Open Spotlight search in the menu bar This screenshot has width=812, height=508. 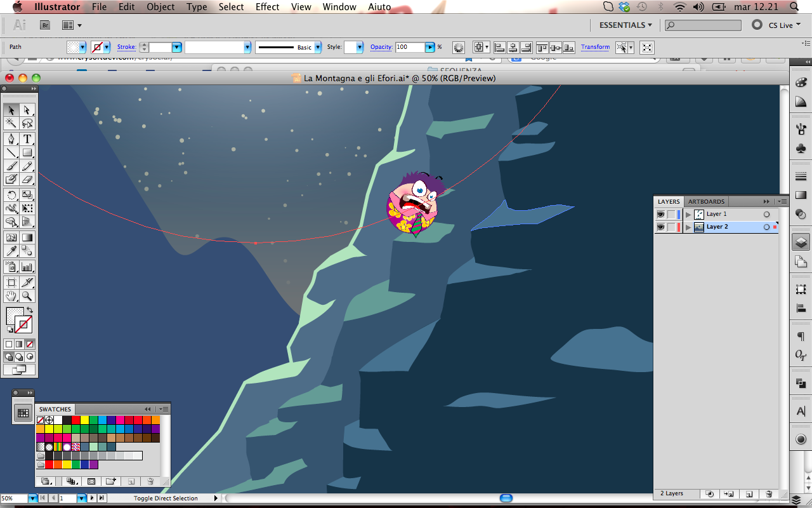coord(794,7)
